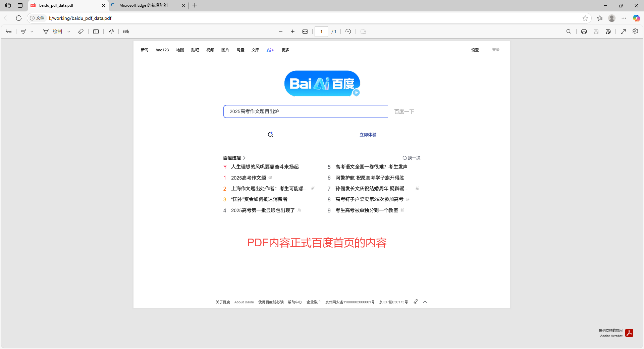Image resolution: width=644 pixels, height=349 pixels.
Task: View site information for the file
Action: click(37, 18)
